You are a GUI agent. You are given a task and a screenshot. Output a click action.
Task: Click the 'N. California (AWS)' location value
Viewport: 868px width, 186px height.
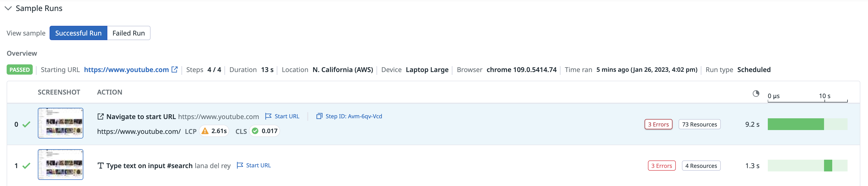pyautogui.click(x=343, y=70)
